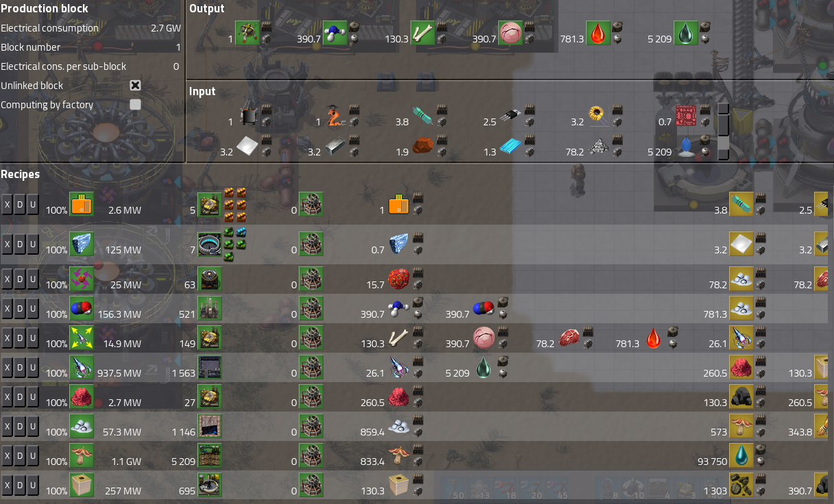Click the white plate item in Input panel
The width and height of the screenshot is (834, 504).
tap(249, 146)
